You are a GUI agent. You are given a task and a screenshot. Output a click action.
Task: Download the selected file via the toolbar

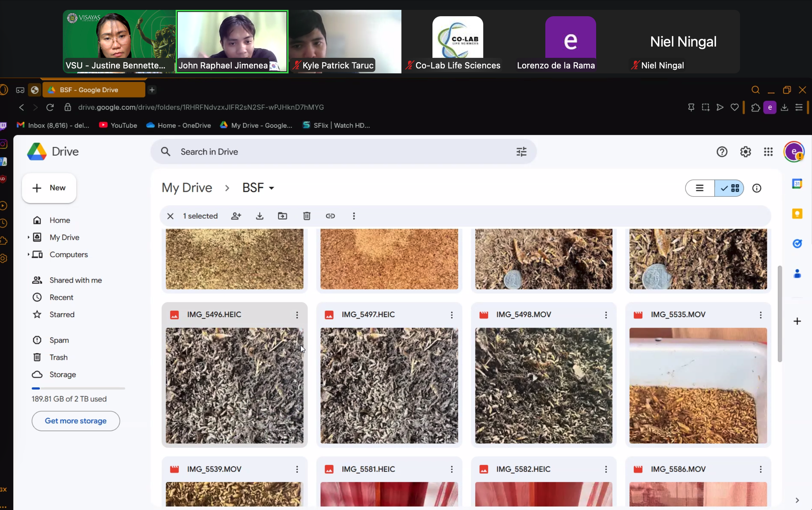click(260, 216)
